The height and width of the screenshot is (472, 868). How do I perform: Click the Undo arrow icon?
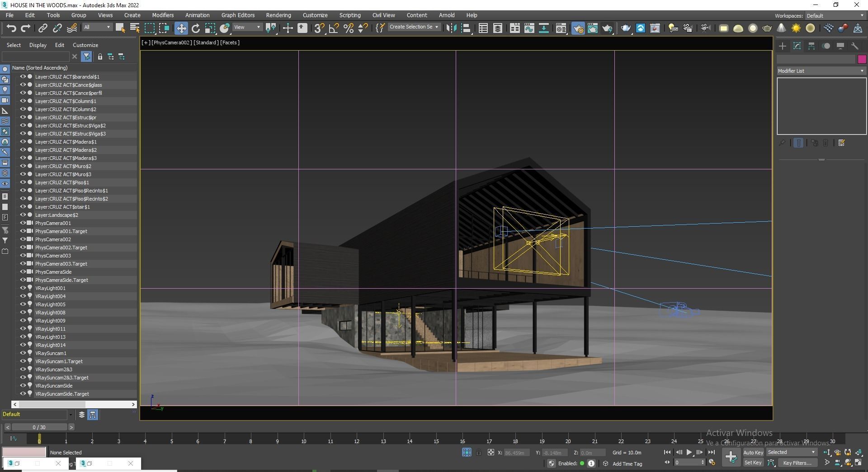[x=11, y=28]
